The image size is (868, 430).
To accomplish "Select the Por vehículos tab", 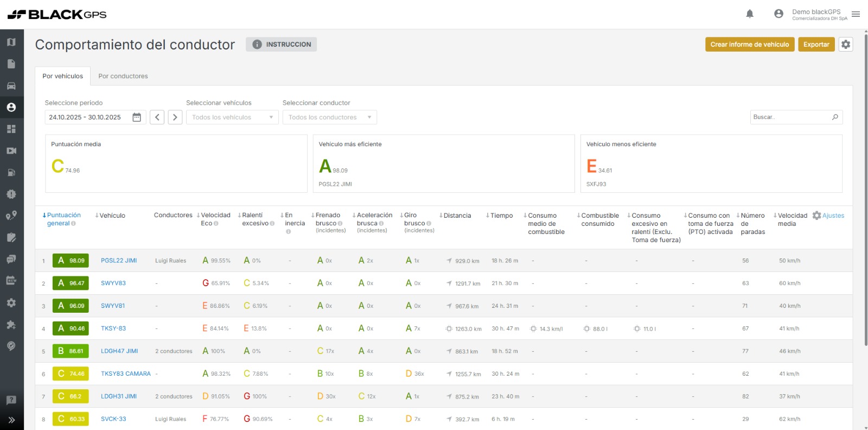I will point(63,76).
